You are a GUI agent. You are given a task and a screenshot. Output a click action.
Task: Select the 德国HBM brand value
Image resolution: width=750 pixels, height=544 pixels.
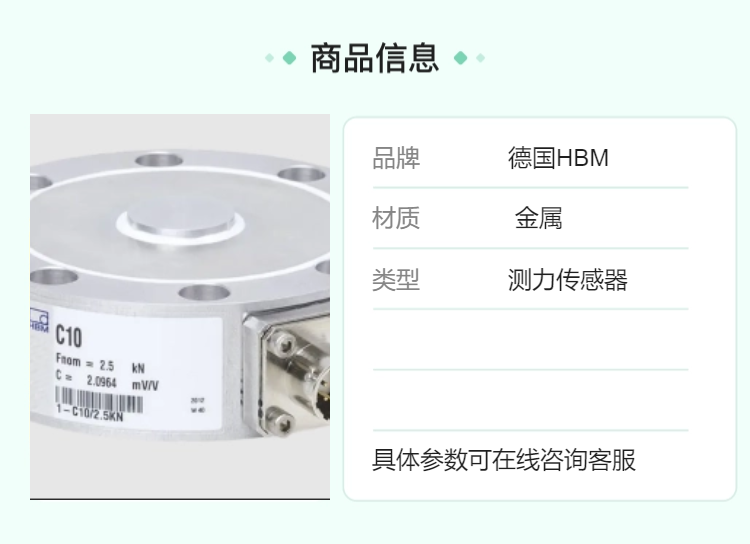558,158
